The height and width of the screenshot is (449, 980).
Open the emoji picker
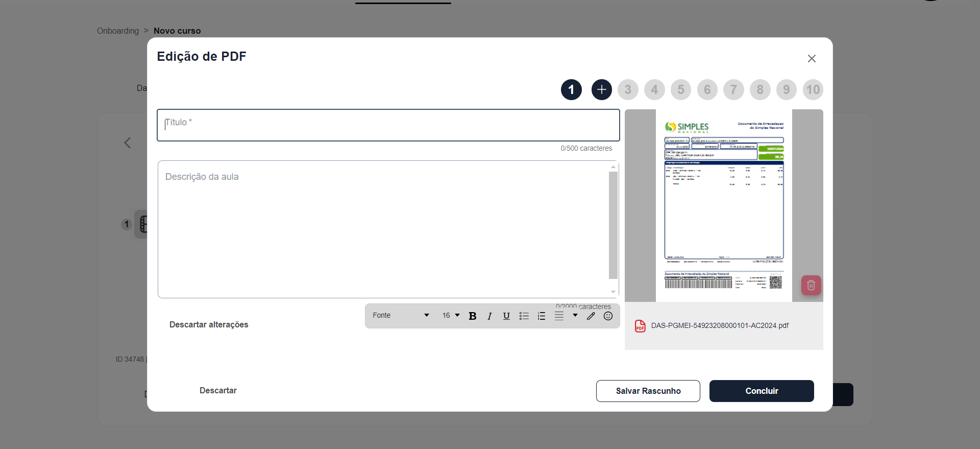pos(608,316)
